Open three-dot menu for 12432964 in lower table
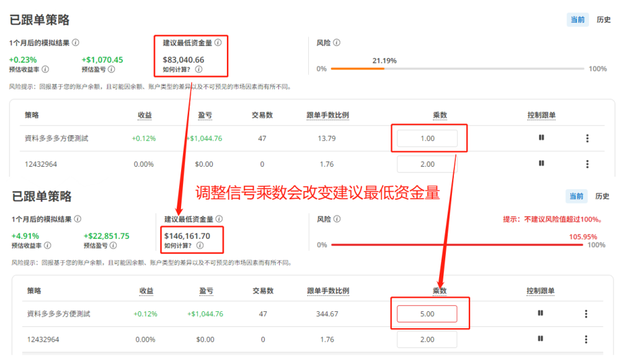Viewport: 635px width, 364px height. [586, 339]
